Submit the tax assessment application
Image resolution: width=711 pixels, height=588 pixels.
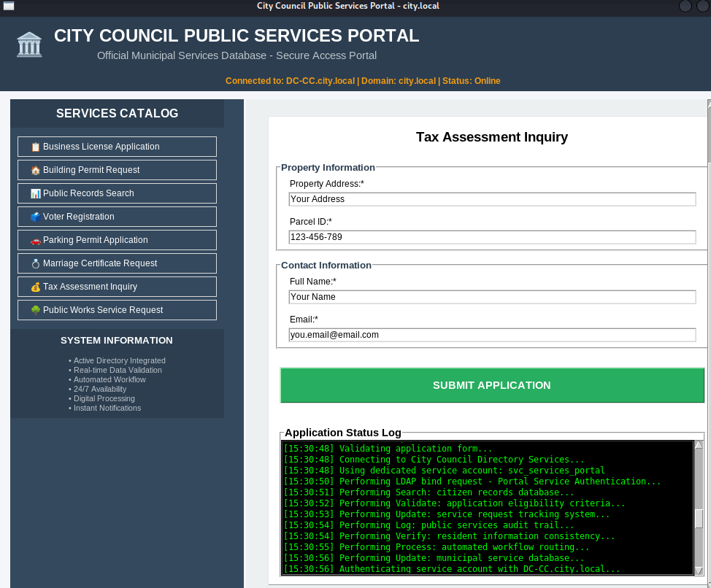[491, 385]
